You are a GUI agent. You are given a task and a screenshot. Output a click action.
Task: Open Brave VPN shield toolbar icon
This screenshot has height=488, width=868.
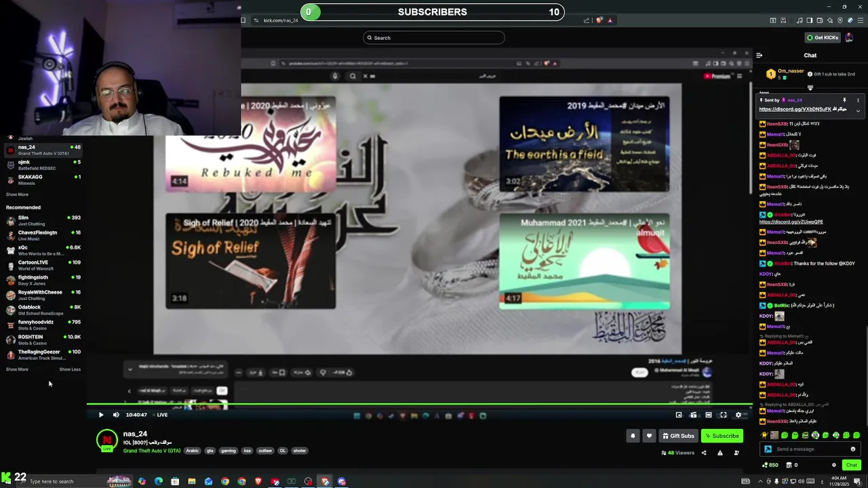tap(840, 20)
